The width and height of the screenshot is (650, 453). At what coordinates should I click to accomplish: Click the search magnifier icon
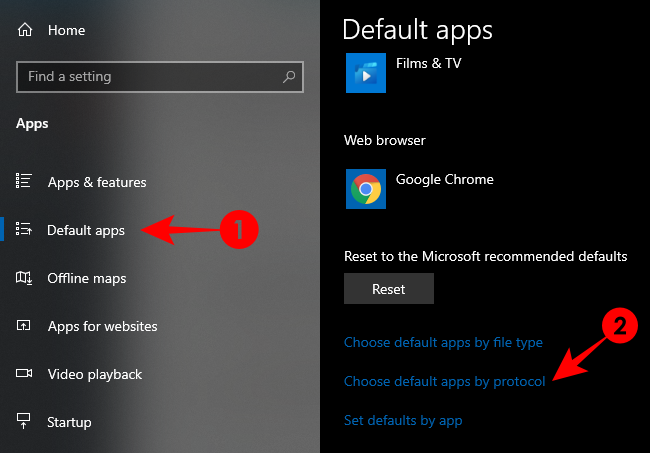click(289, 76)
